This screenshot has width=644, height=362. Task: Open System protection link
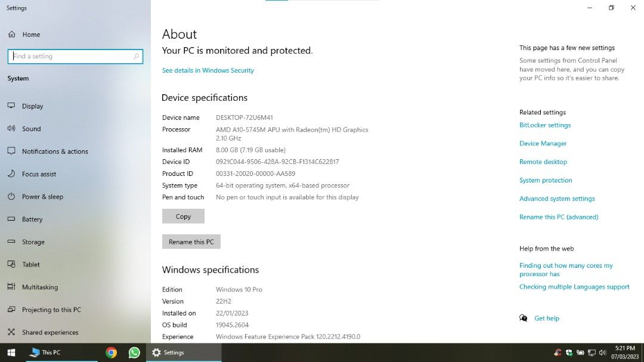tap(546, 180)
